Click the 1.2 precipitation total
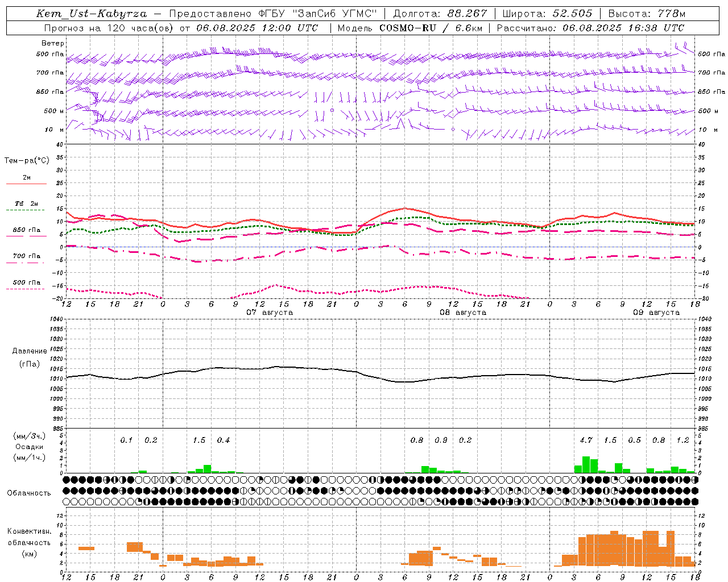The height and width of the screenshot is (582, 728). pos(682,440)
